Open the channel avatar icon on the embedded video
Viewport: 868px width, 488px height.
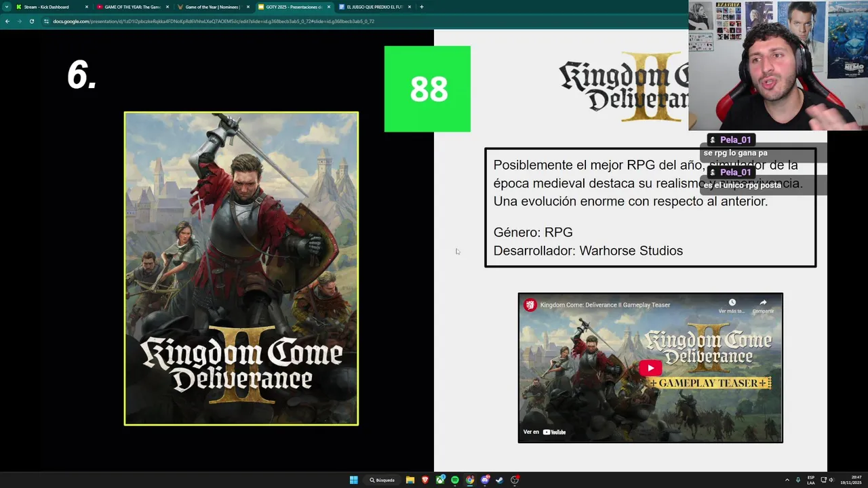coord(530,305)
